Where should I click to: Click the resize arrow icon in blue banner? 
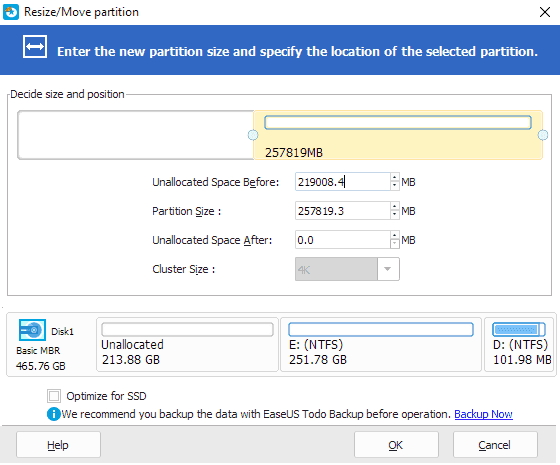point(35,46)
